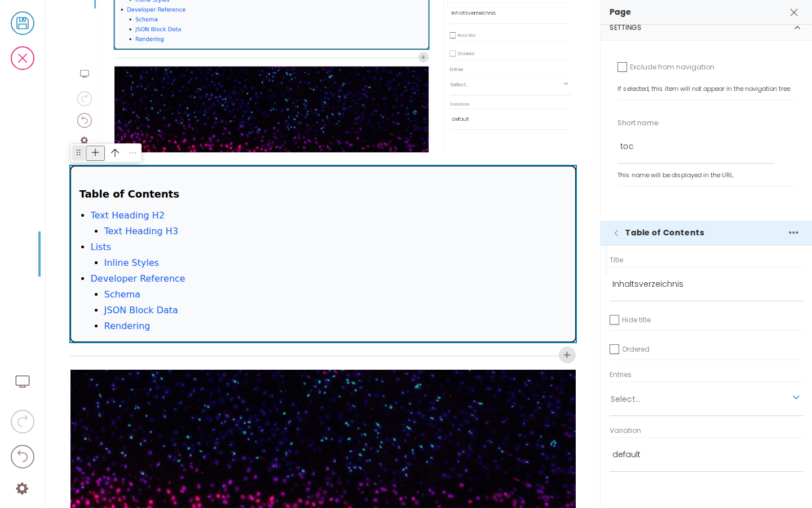812x508 pixels.
Task: Toggle the small Hide title checkbox in the thumbnail
Action: [452, 35]
